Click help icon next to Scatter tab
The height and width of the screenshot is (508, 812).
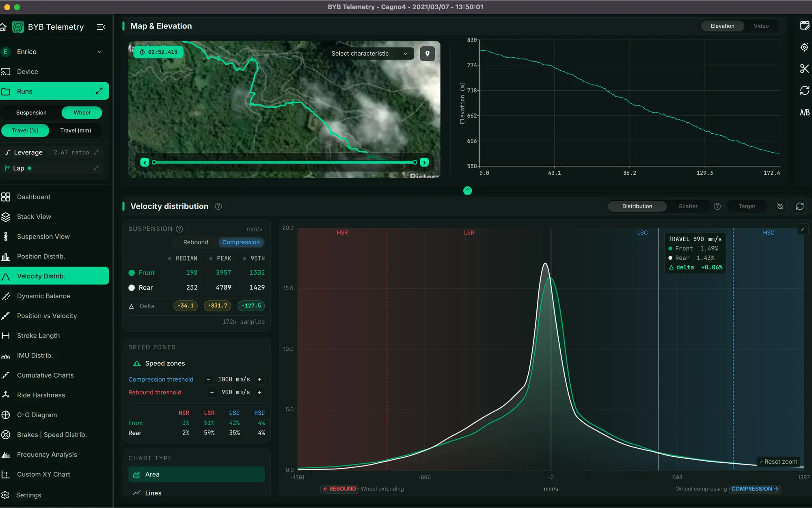click(x=717, y=206)
